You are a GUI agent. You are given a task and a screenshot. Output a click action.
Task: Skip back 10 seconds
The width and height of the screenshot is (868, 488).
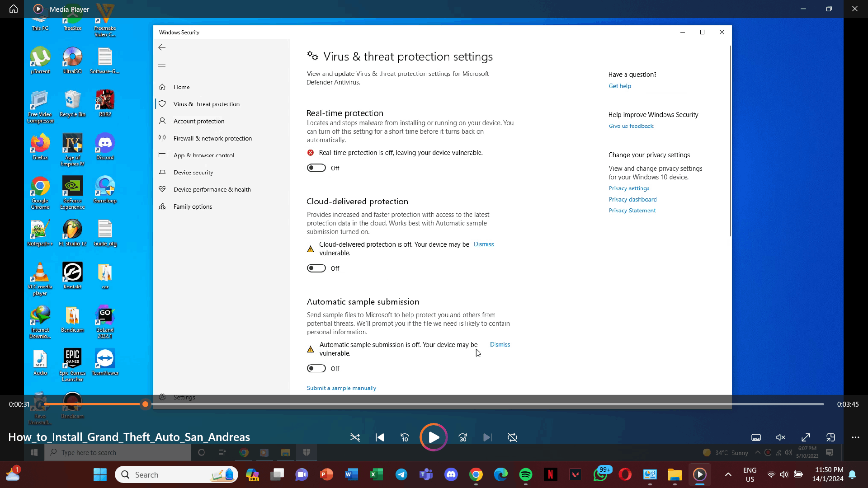click(405, 437)
